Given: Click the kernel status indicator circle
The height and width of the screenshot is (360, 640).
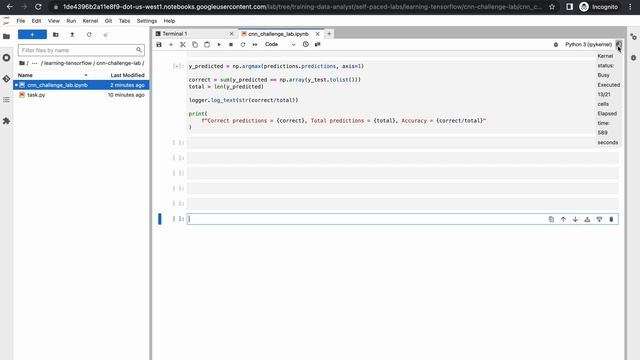Looking at the screenshot, I should point(619,44).
